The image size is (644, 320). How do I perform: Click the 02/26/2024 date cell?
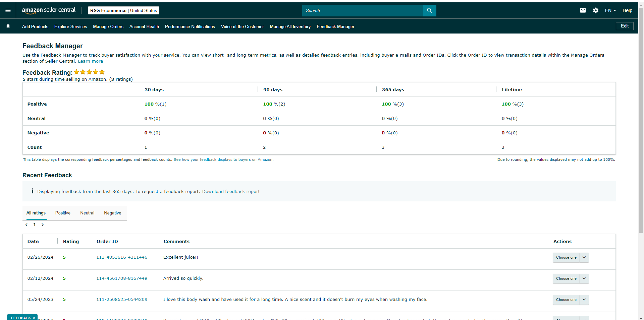tap(41, 257)
